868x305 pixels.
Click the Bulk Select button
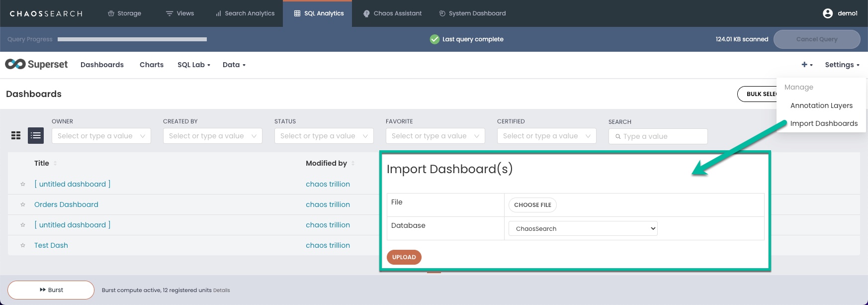[757, 94]
